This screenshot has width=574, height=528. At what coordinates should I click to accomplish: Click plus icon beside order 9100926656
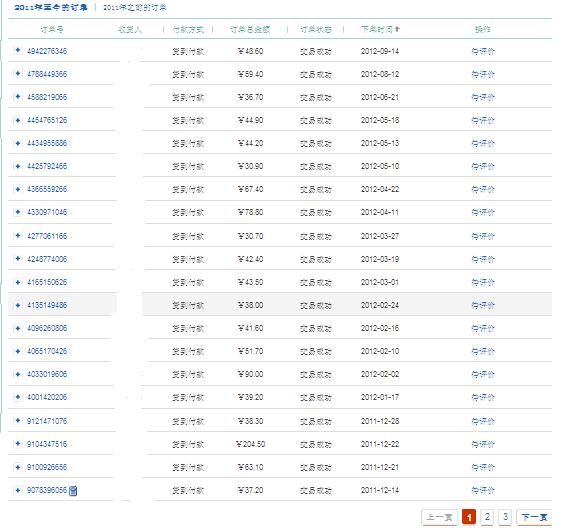(x=18, y=466)
